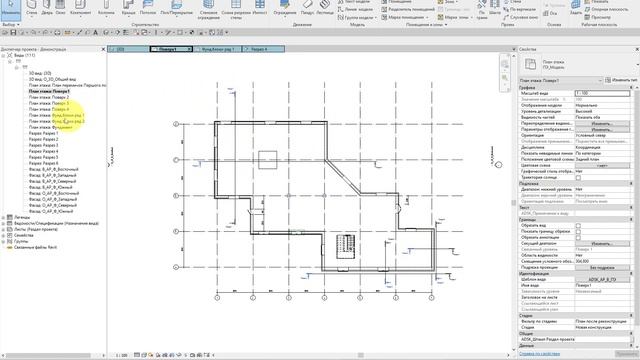Open the Выбор dropdown under Modify

tap(11, 25)
